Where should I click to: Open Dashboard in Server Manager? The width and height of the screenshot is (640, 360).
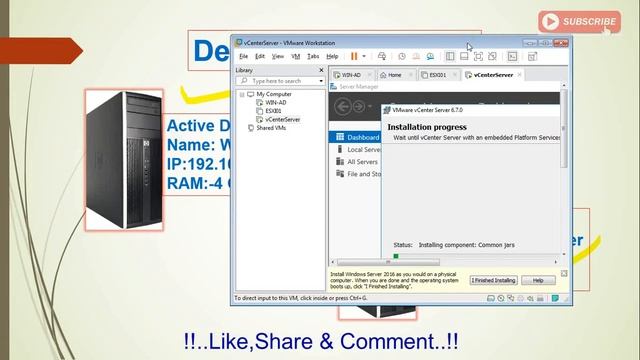coord(355,137)
